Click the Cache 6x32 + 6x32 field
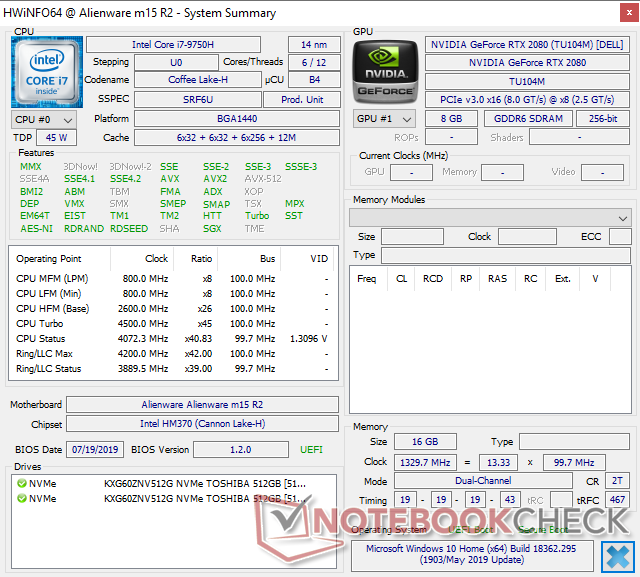This screenshot has width=640, height=577. pos(237,138)
